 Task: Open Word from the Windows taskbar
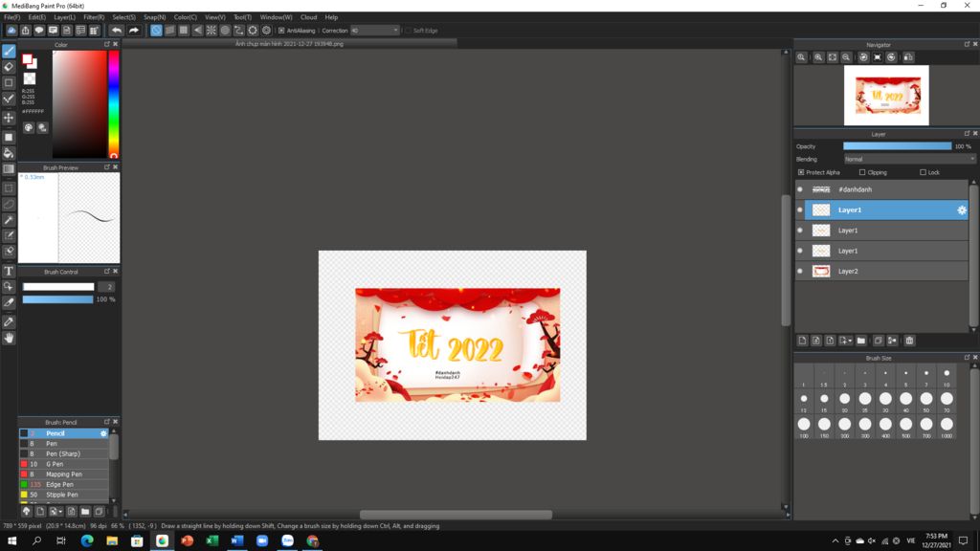pyautogui.click(x=237, y=541)
